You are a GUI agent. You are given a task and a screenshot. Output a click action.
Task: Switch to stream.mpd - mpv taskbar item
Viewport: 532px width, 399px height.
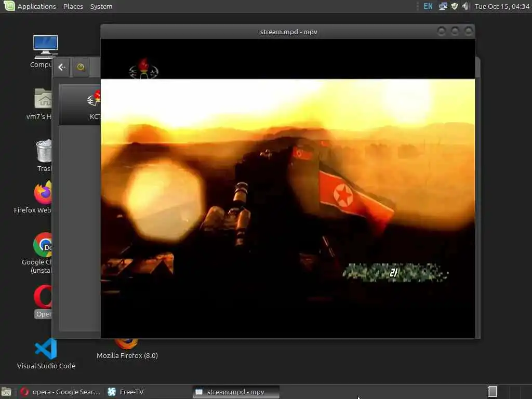click(x=236, y=392)
